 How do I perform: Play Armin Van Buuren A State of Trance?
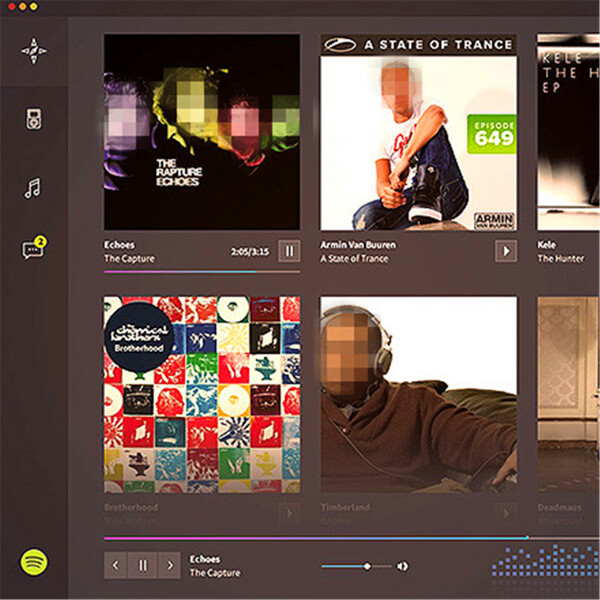pos(505,251)
